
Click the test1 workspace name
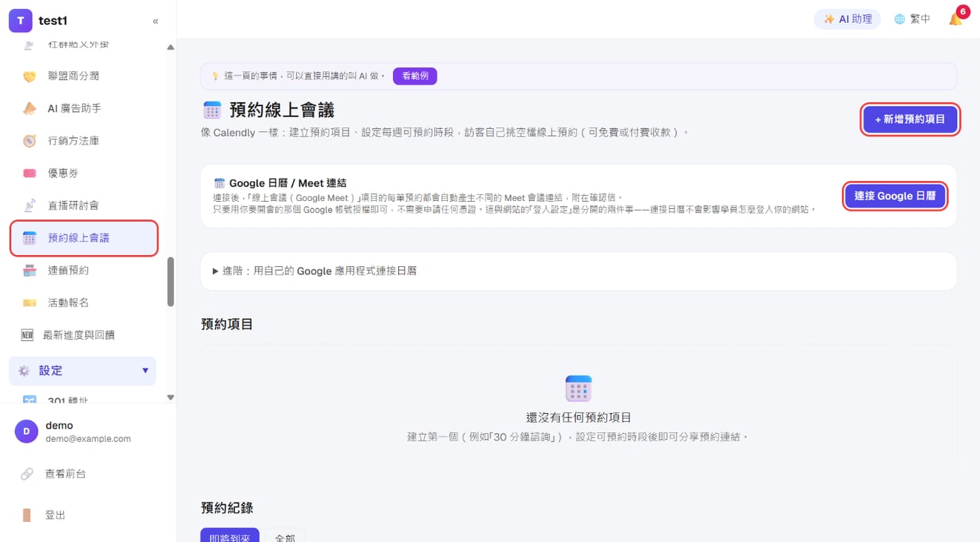(53, 21)
